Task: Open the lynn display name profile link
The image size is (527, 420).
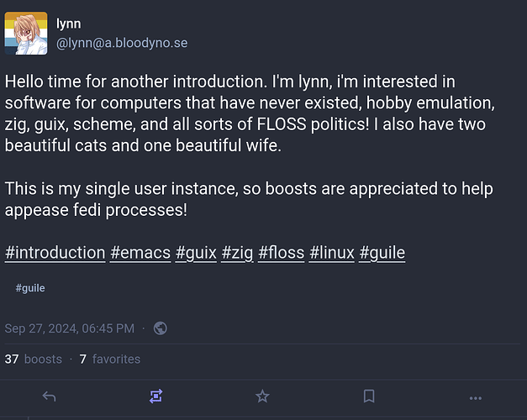Action: click(68, 24)
